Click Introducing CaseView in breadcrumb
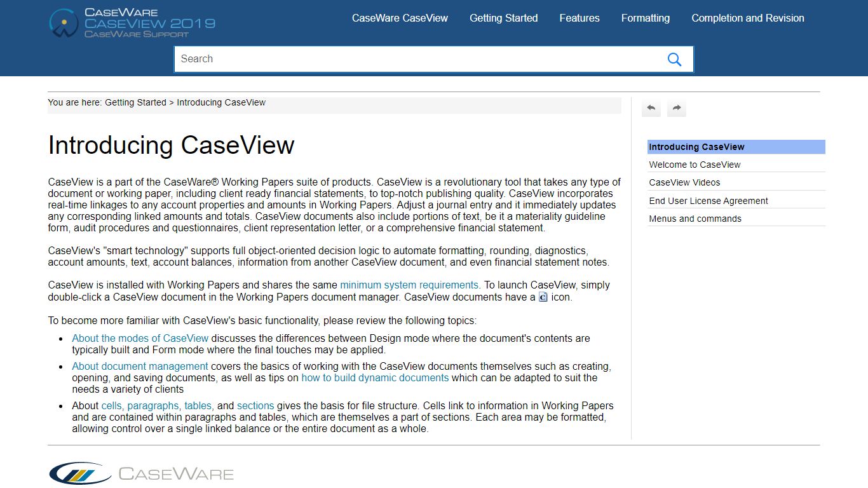868x488 pixels. (x=221, y=102)
